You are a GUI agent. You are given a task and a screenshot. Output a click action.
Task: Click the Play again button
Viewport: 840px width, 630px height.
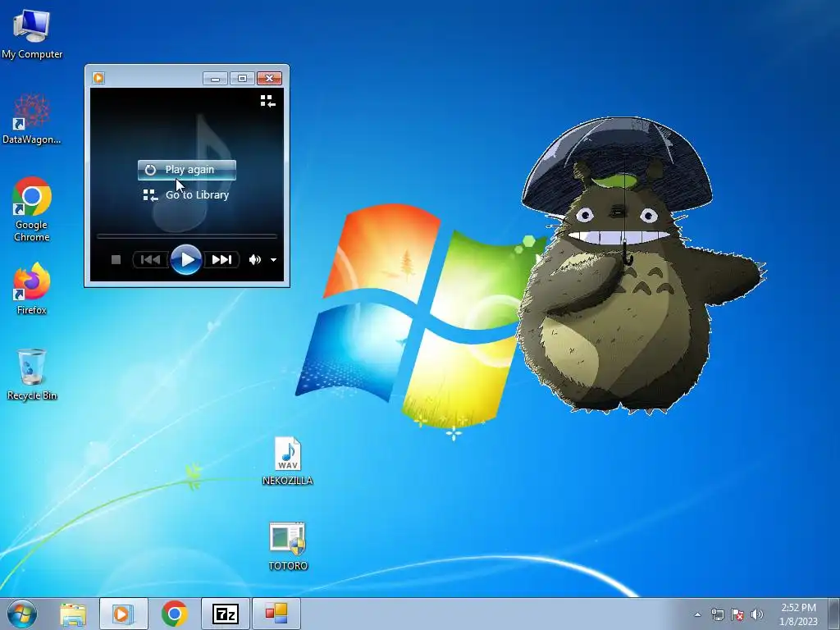(187, 170)
